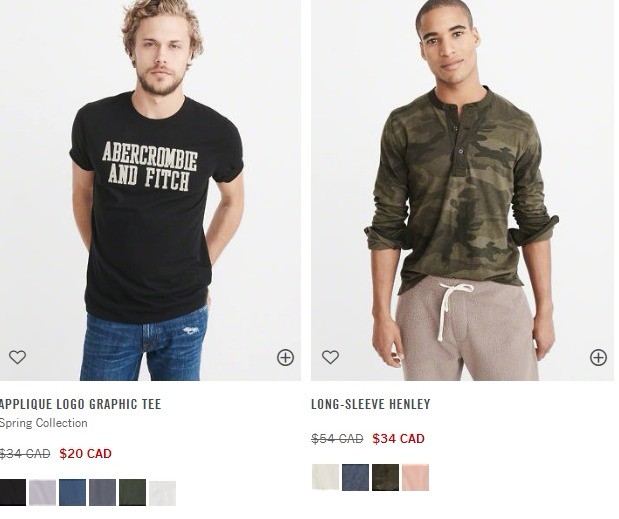Pick the camo swatch for henley
The image size is (619, 519).
[x=385, y=477]
